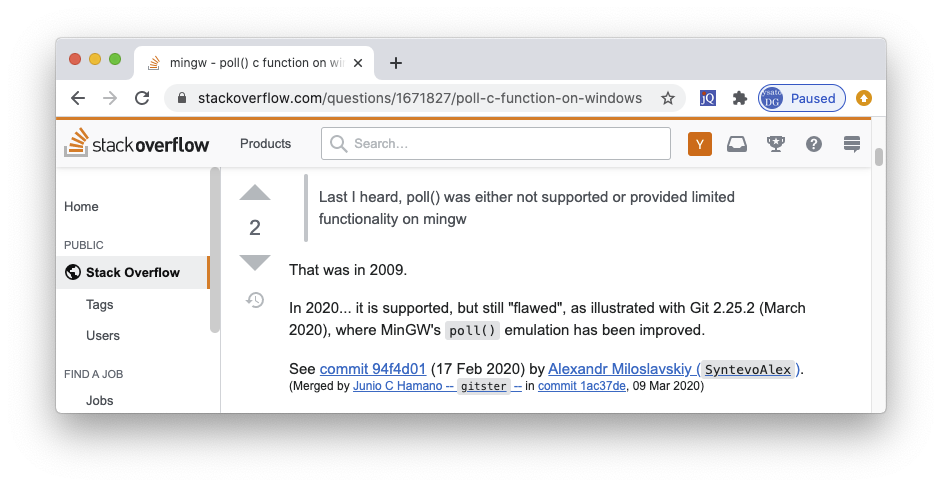Upvote the answer with the up arrow
Image resolution: width=942 pixels, height=487 pixels.
click(255, 192)
